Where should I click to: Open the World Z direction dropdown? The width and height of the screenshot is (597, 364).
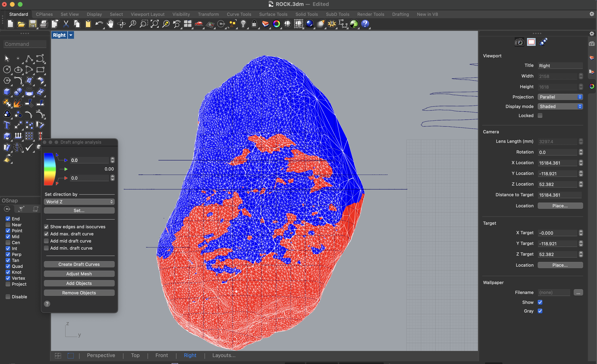pos(79,202)
